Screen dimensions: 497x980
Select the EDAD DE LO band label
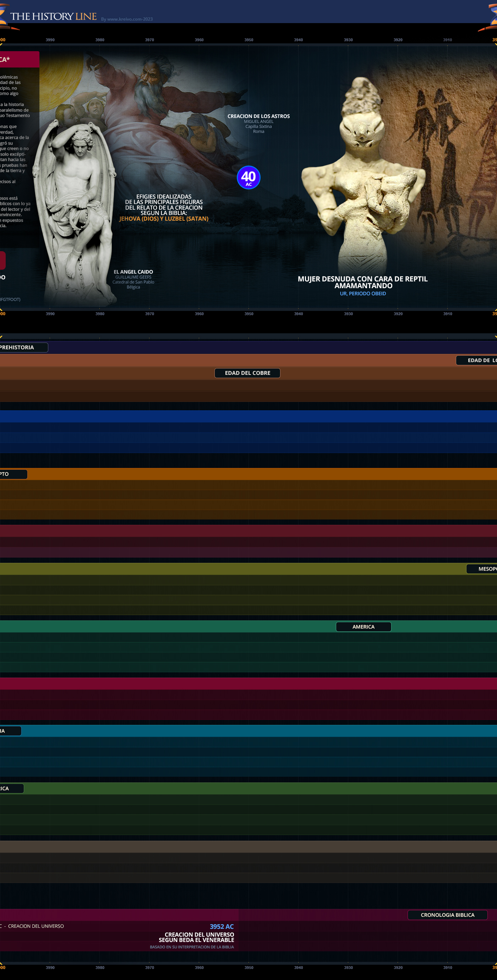476,360
